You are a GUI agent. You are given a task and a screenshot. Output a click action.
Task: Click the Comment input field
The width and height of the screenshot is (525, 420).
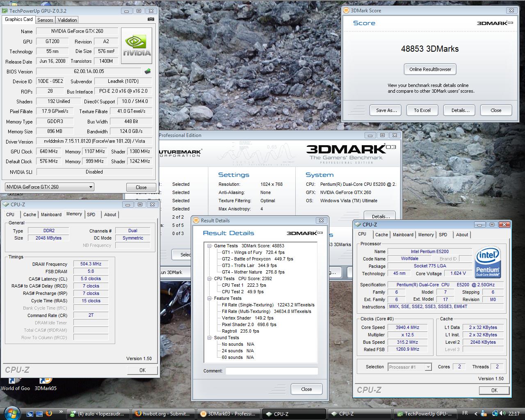point(272,371)
